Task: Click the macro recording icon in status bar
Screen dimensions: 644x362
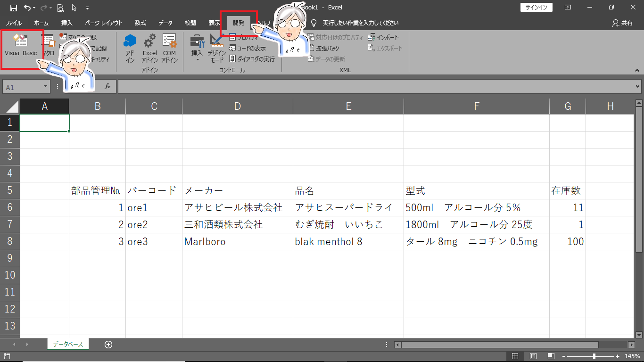Action: (x=7, y=356)
